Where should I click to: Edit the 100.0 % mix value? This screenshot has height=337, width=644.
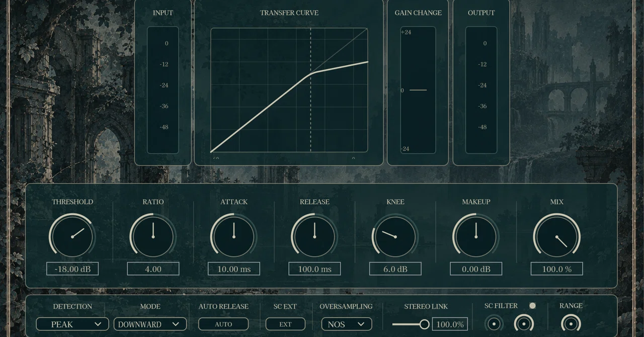coord(557,269)
